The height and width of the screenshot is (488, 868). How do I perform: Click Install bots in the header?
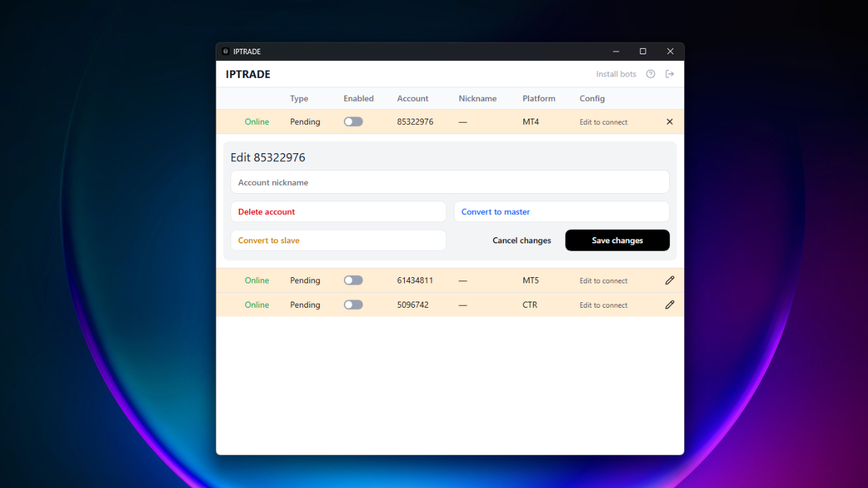tap(616, 74)
